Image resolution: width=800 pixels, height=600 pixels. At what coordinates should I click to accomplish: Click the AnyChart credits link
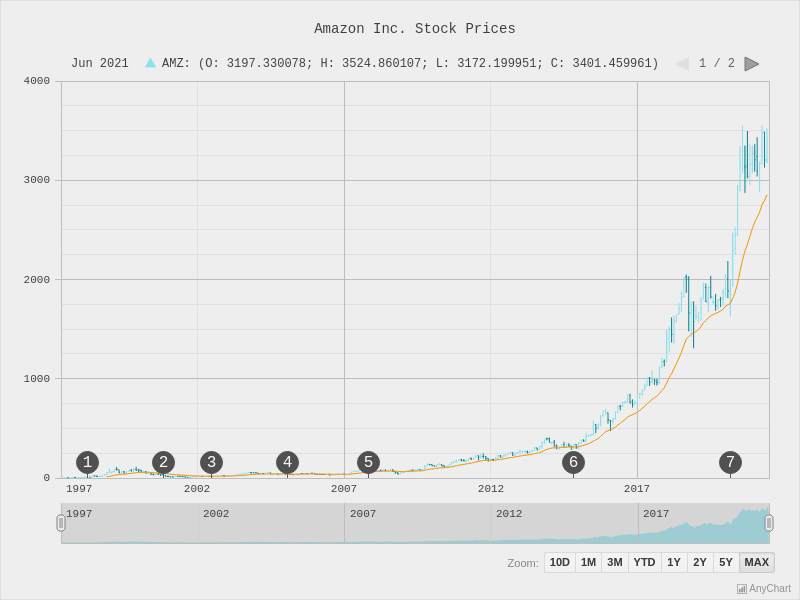pos(764,589)
